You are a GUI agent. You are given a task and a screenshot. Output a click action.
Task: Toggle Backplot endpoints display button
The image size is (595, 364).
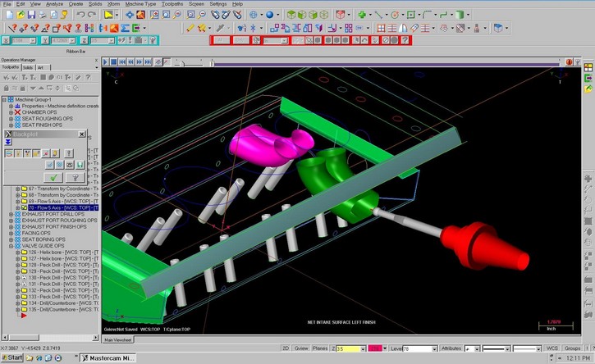click(45, 153)
